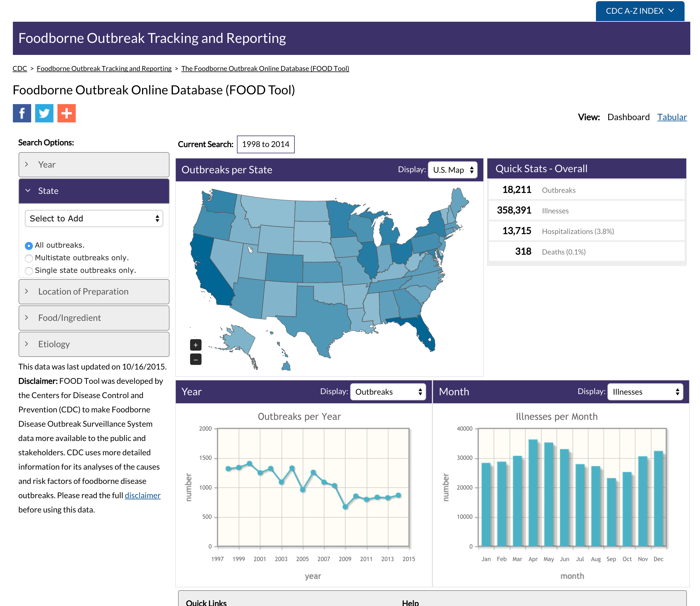Open the orange plus share icon
Image resolution: width=700 pixels, height=606 pixels.
pos(67,113)
